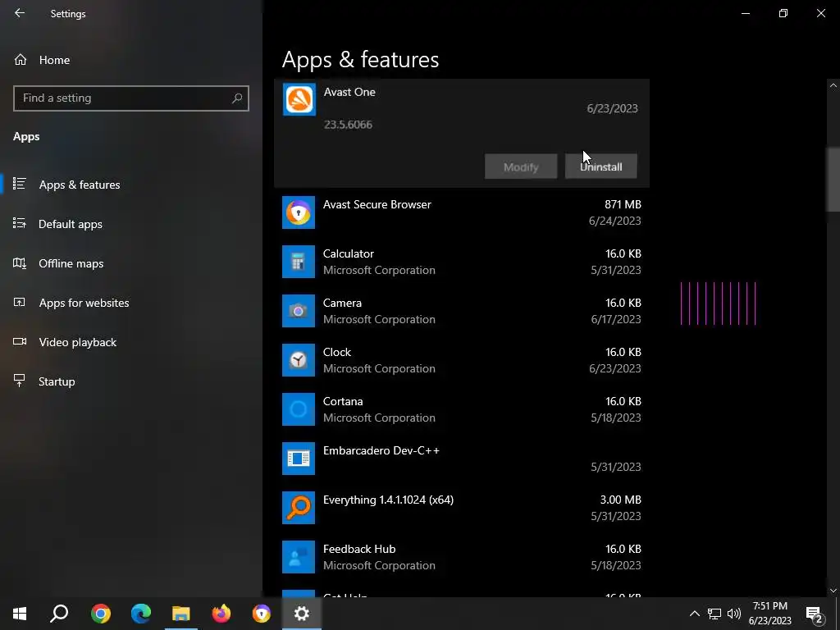
Task: Click the date 6/24/2023
Action: [614, 221]
